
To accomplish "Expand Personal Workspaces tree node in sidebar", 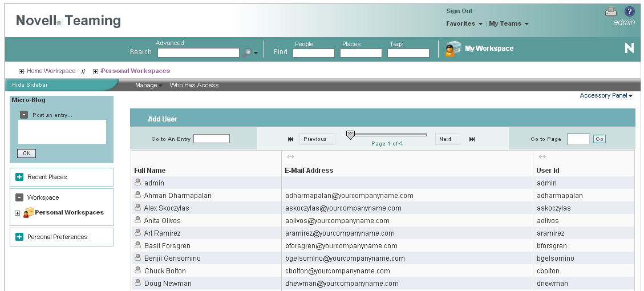I will [x=17, y=213].
